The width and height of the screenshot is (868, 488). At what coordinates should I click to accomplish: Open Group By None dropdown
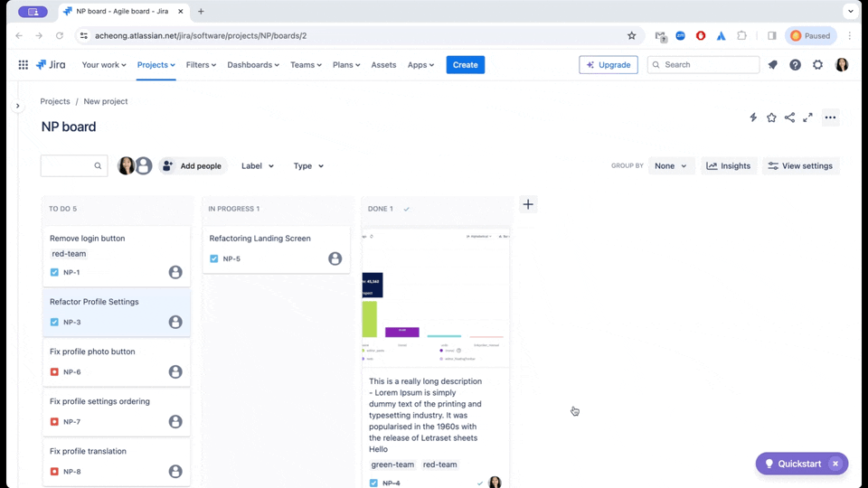pos(670,166)
